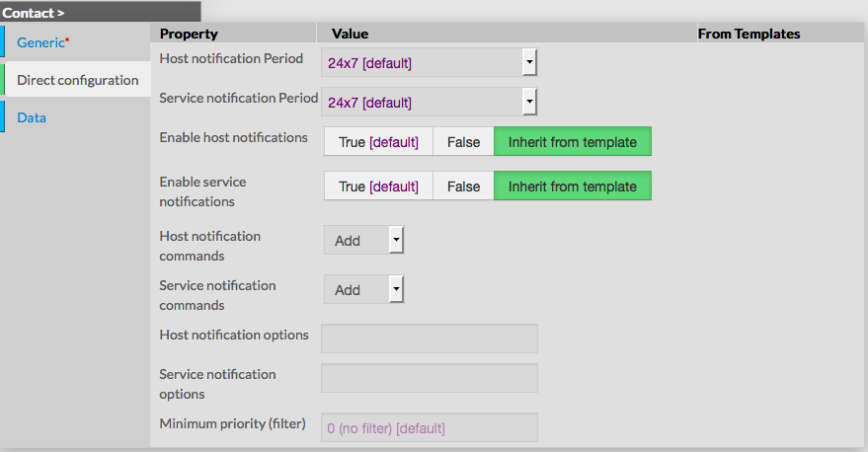Viewport: 868px width, 452px height.
Task: Open Service notification commands Add dropdown
Action: pyautogui.click(x=363, y=289)
